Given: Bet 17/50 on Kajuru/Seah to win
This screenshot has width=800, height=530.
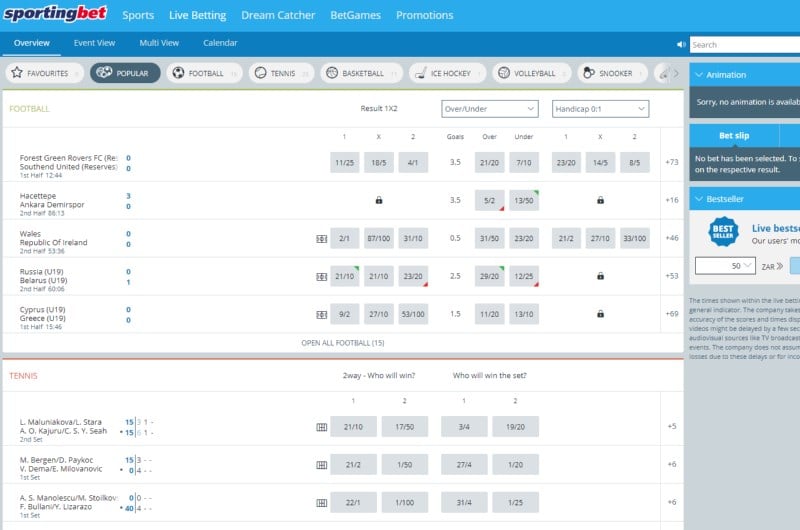Looking at the screenshot, I should (x=405, y=426).
